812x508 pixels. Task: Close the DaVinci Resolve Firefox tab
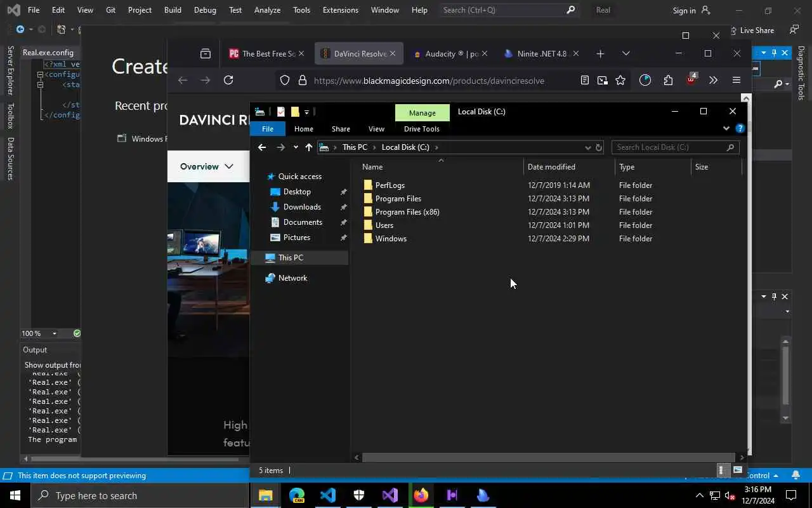click(393, 54)
